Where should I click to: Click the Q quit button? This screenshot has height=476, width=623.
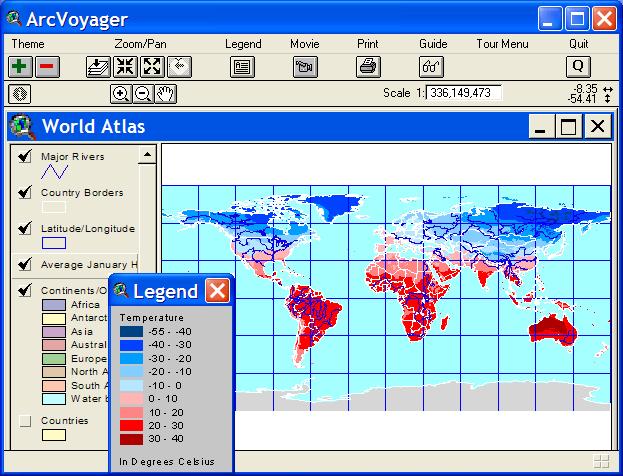click(x=578, y=67)
